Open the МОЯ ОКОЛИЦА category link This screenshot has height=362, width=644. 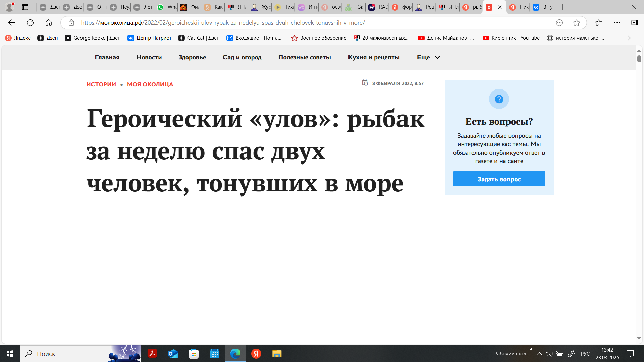point(150,84)
